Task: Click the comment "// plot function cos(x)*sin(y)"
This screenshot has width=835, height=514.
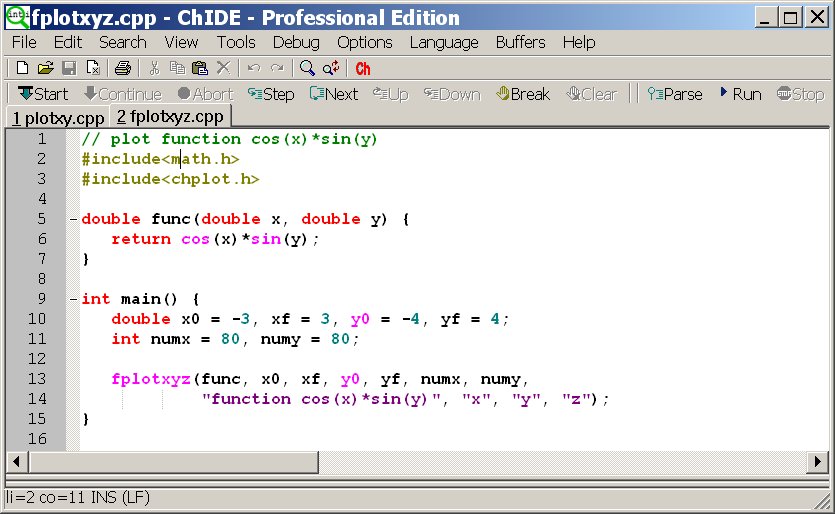Action: (230, 140)
